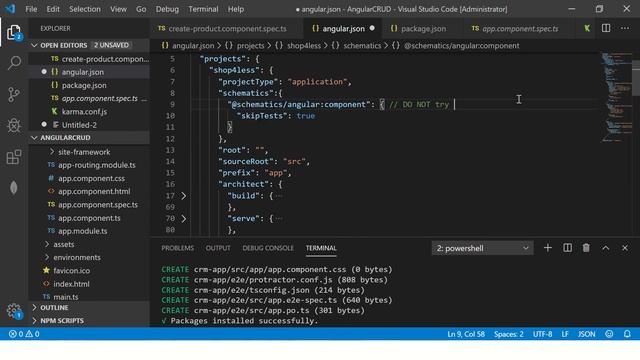Open notifications bell in status bar
This screenshot has width=640, height=360.
(x=627, y=334)
